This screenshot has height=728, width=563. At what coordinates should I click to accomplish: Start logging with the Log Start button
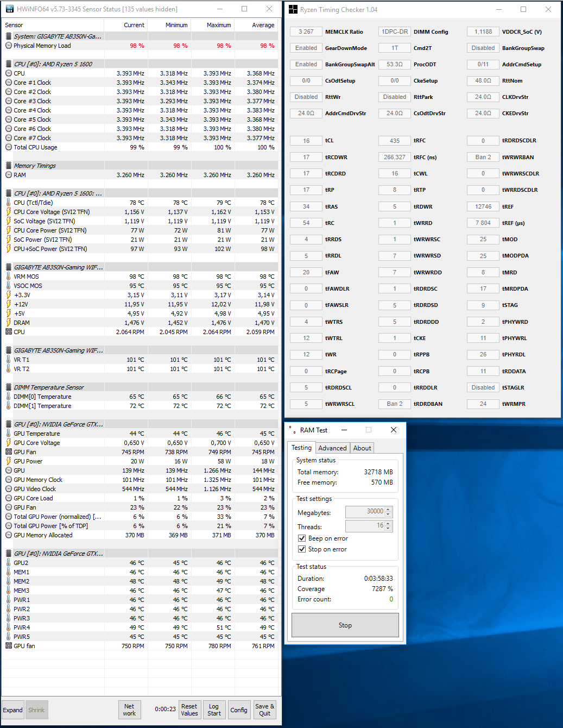point(214,710)
